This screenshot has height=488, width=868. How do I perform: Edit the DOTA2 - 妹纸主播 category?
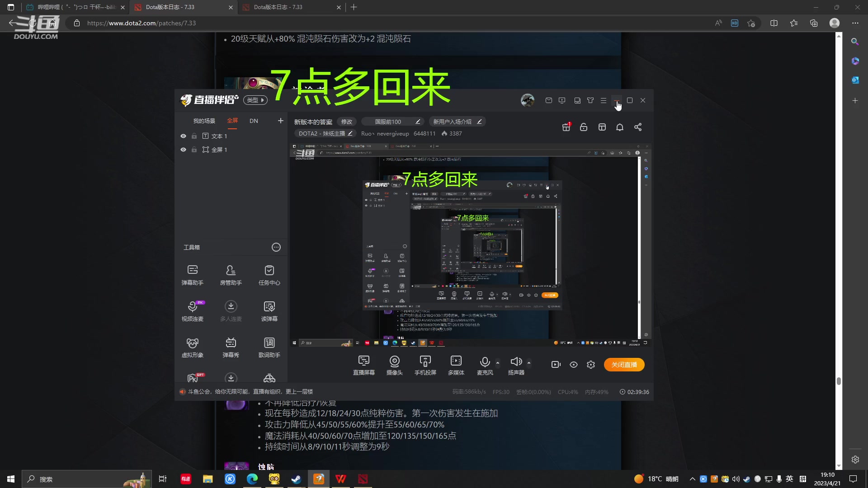tap(325, 133)
